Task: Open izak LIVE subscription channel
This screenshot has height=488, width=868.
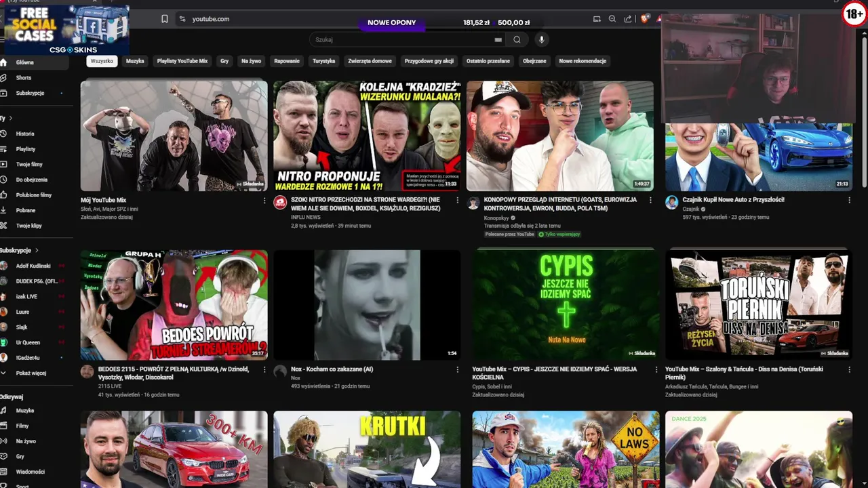Action: [x=33, y=297]
